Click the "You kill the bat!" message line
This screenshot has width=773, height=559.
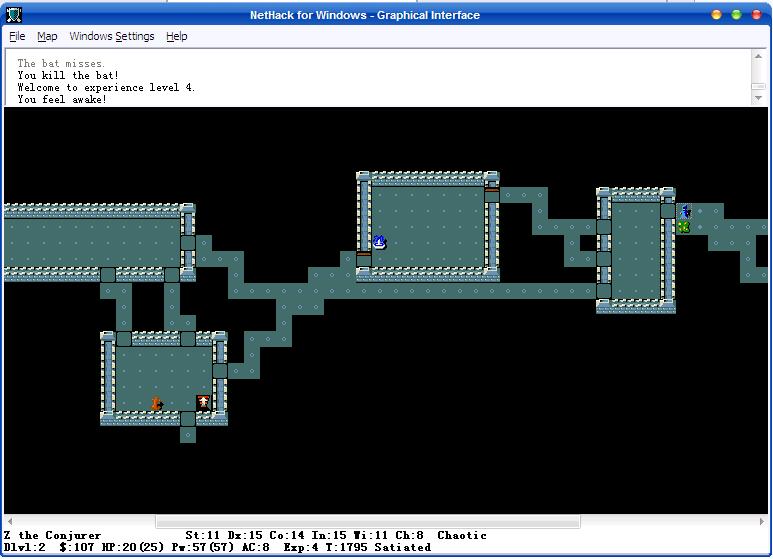coord(68,75)
